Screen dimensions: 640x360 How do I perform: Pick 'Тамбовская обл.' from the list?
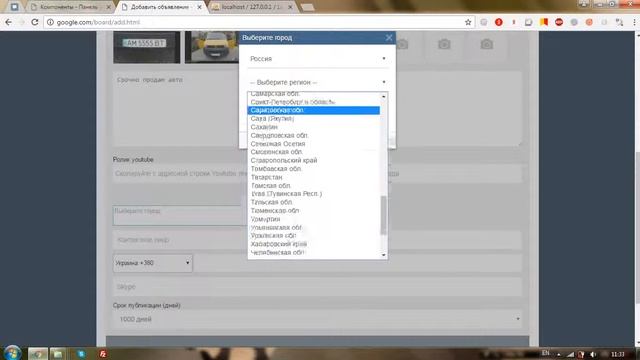[x=313, y=169]
